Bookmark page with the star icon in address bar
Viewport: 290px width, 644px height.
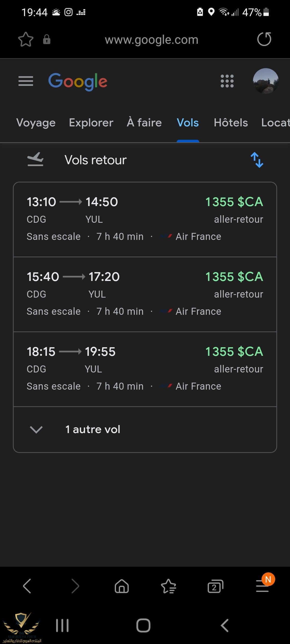26,39
